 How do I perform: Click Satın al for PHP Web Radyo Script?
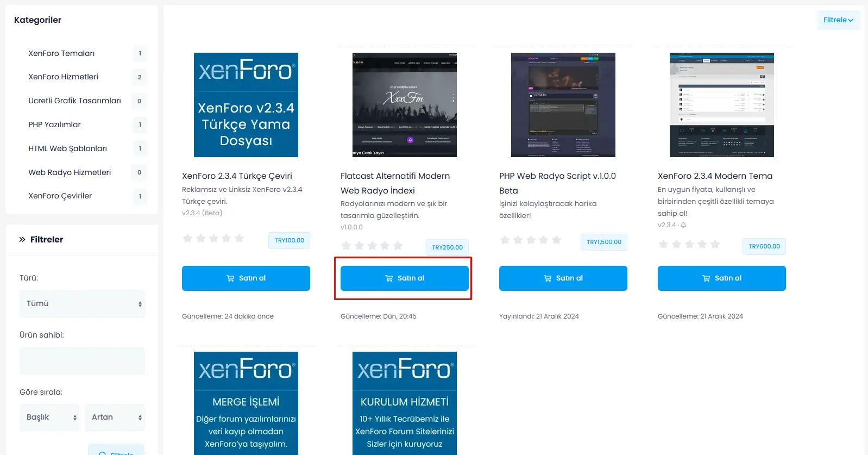coord(563,278)
